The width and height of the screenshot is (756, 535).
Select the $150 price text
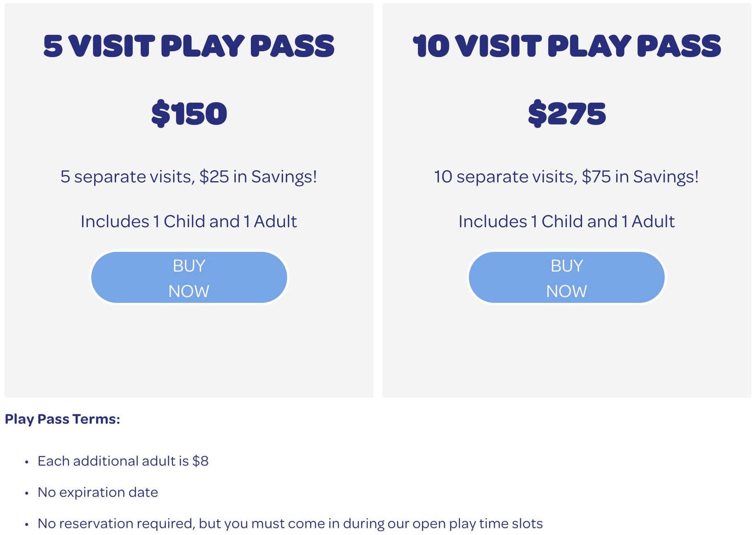pos(189,113)
